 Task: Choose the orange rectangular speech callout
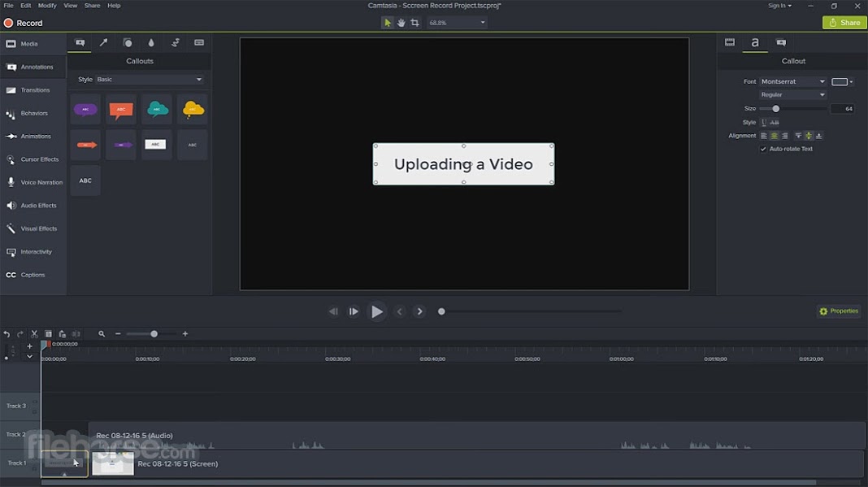[120, 110]
